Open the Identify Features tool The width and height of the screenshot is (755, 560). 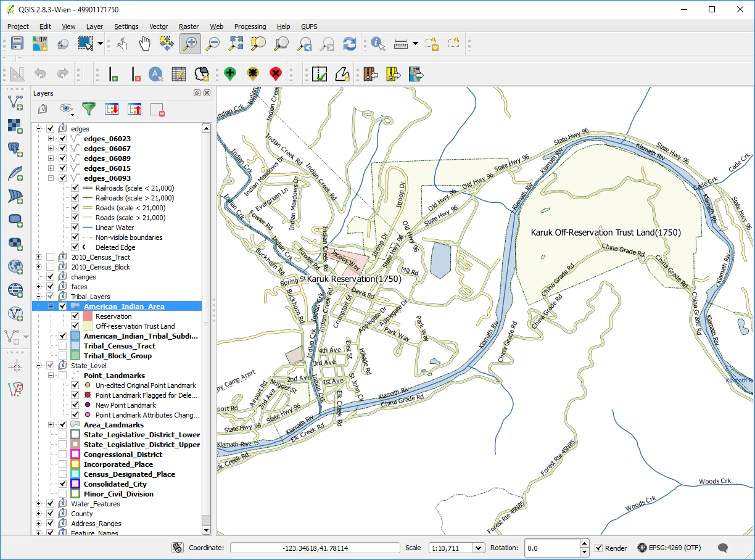[377, 43]
